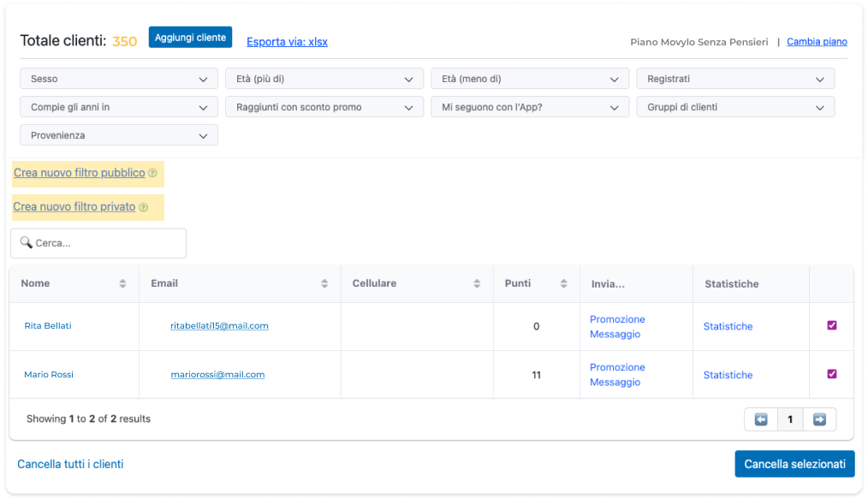The height and width of the screenshot is (499, 868).
Task: Sort table by Cellulare column arrows
Action: [477, 284]
